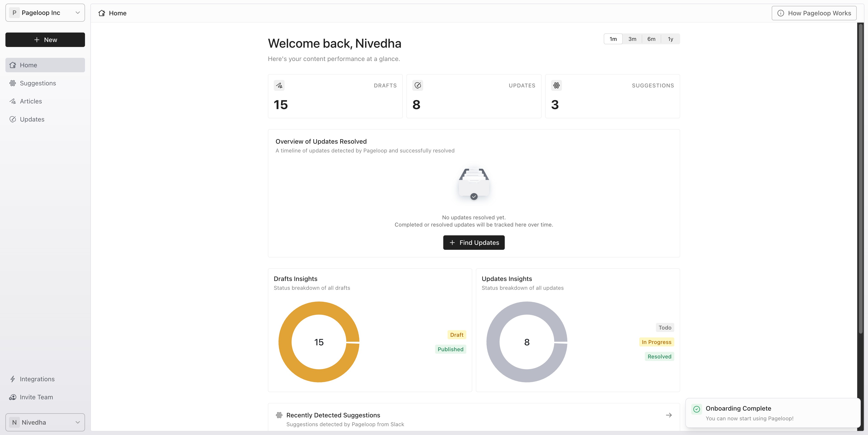Click the page vertical scrollbar
868x435 pixels.
click(x=861, y=178)
